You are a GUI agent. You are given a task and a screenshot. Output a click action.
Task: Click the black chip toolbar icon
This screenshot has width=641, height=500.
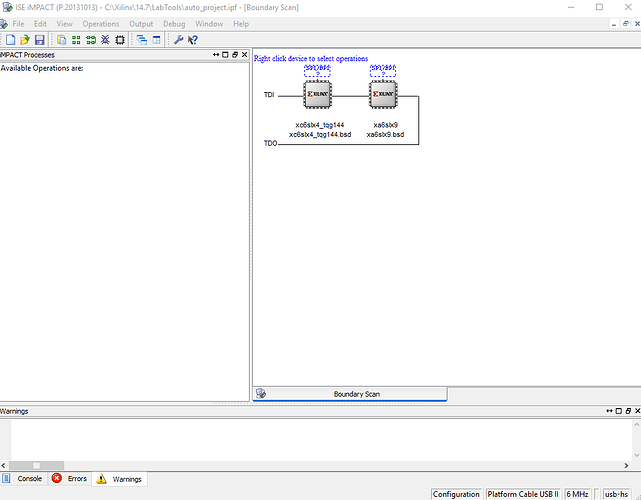pos(120,40)
